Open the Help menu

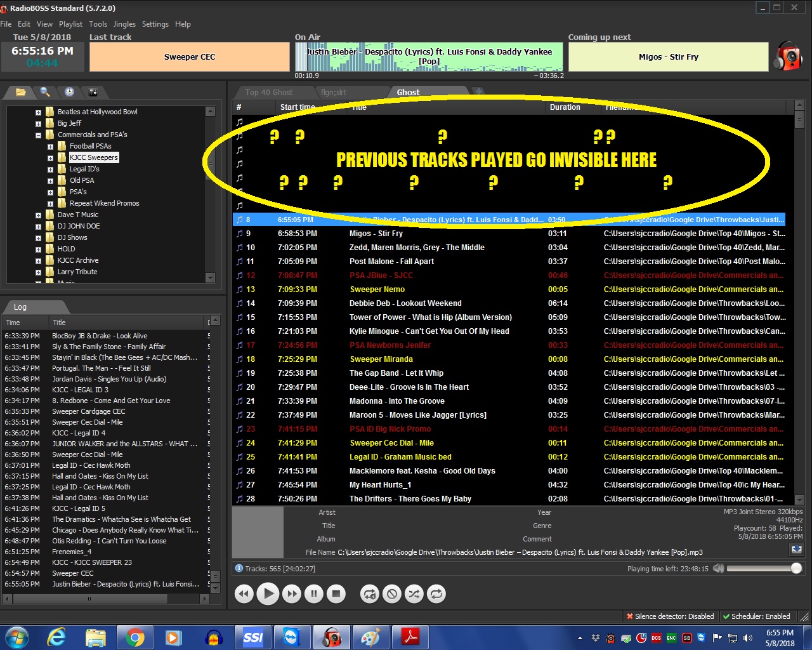[x=183, y=24]
